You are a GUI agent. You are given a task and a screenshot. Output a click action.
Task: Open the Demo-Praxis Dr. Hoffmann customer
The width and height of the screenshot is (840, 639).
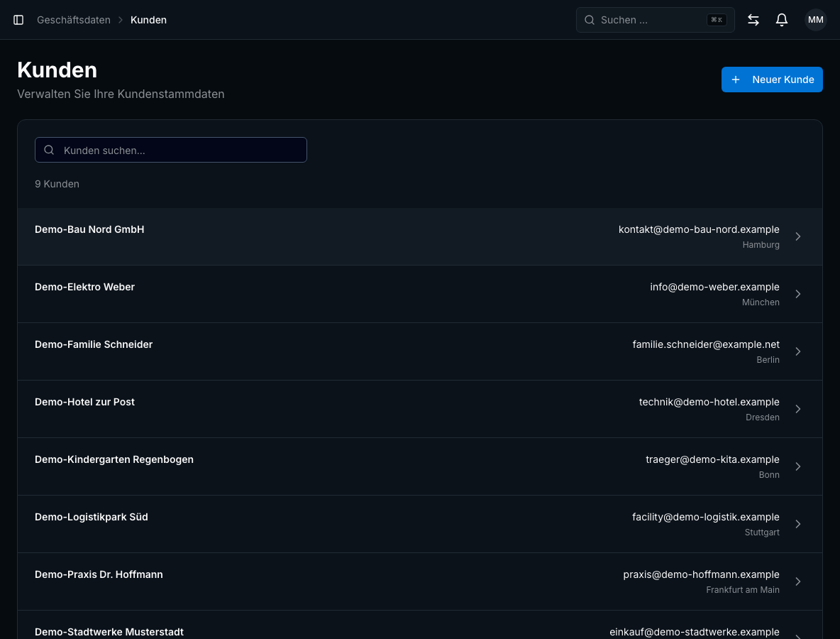click(419, 581)
